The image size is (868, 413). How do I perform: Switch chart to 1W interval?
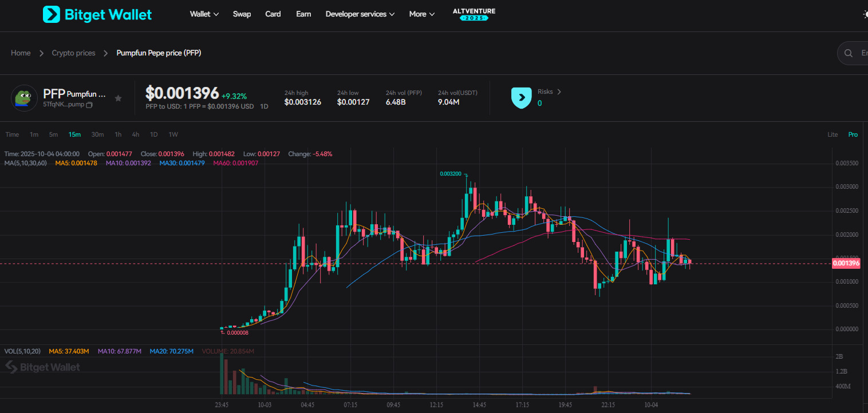click(x=173, y=134)
